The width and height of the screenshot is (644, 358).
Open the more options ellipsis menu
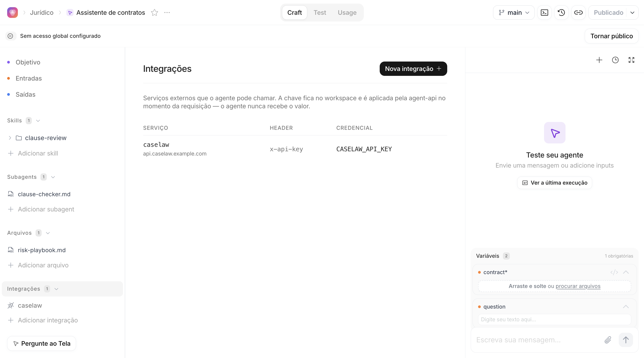pos(167,13)
